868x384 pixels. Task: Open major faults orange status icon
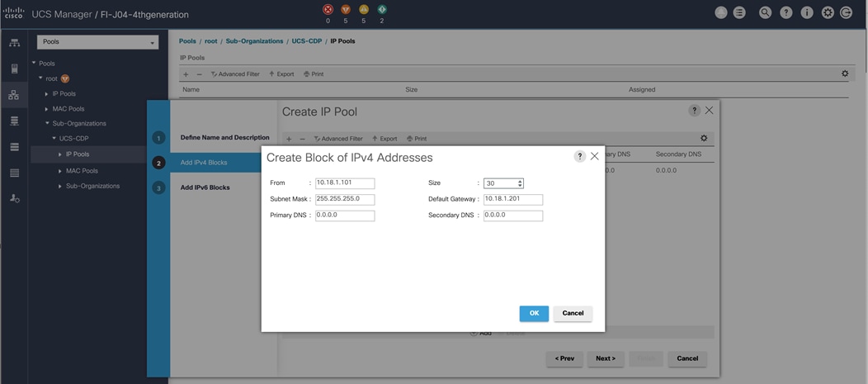click(x=346, y=9)
